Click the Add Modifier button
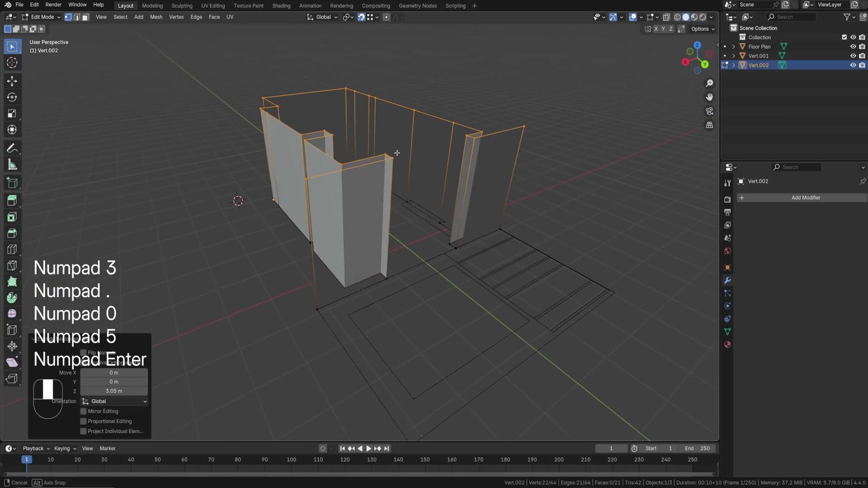This screenshot has height=488, width=868. pos(802,198)
